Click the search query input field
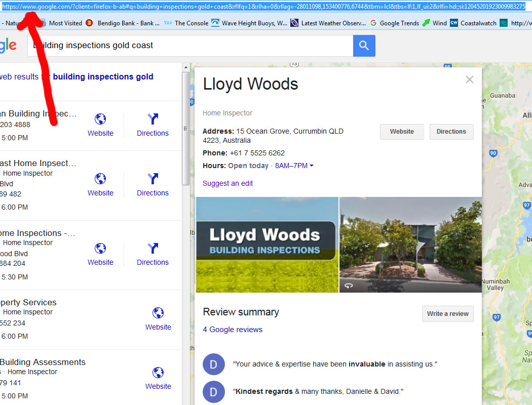This screenshot has width=532, height=405. click(x=191, y=46)
